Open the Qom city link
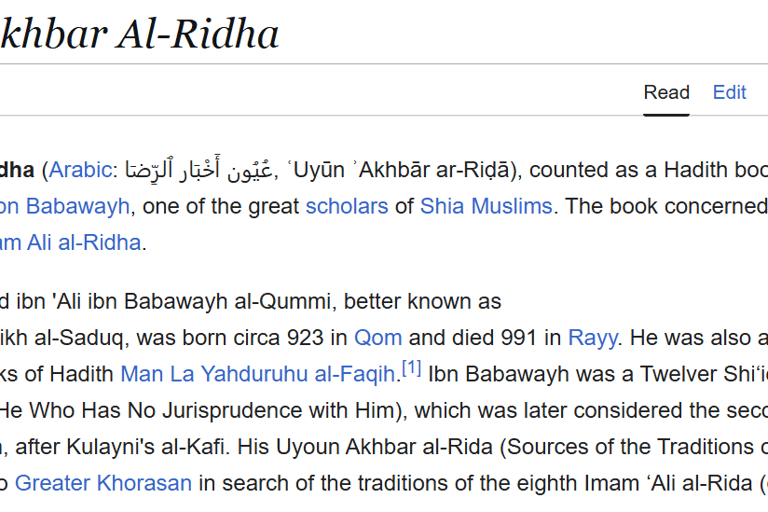 tap(378, 338)
